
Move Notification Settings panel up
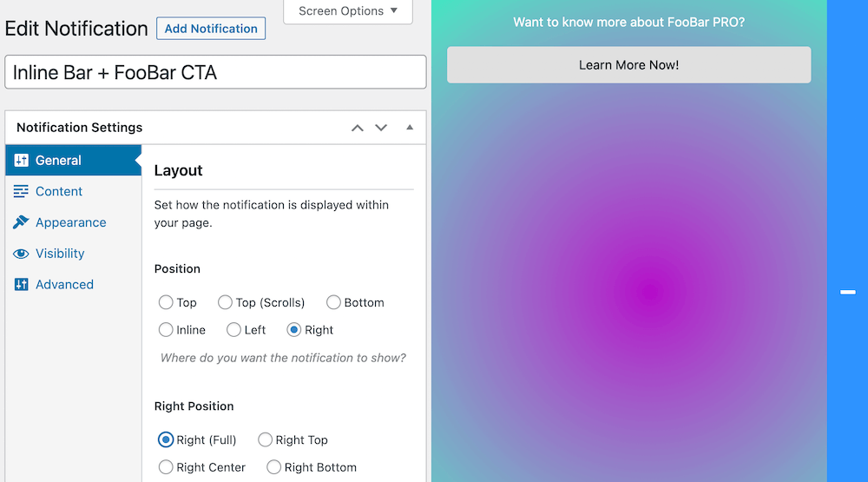coord(358,128)
